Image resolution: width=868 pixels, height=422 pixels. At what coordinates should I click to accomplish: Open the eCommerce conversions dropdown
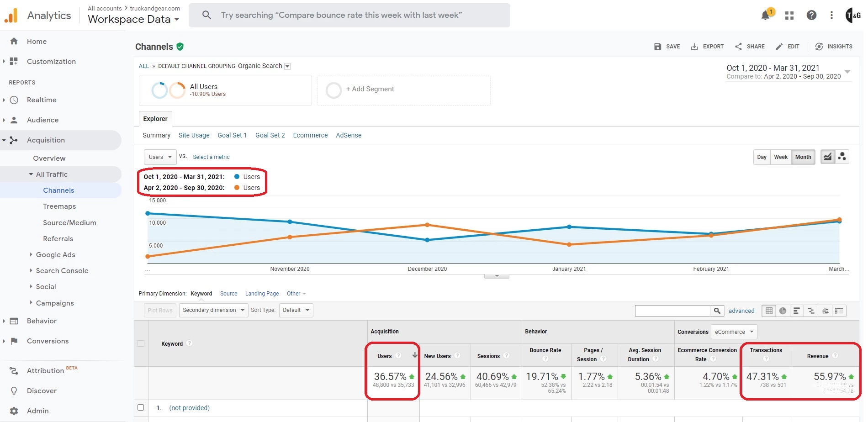[734, 332]
